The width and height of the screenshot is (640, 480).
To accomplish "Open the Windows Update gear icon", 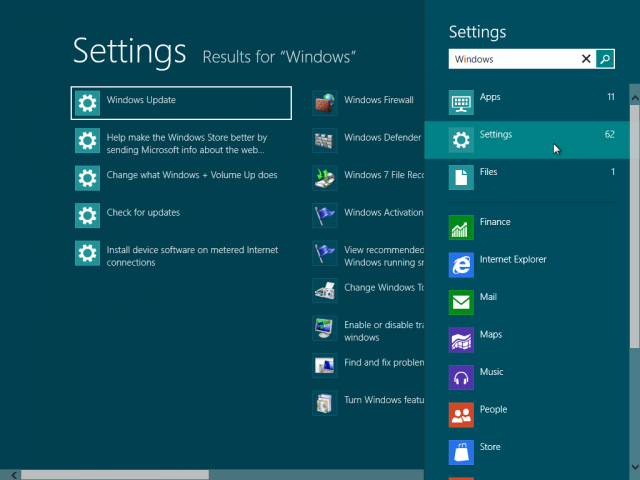I will [x=87, y=103].
